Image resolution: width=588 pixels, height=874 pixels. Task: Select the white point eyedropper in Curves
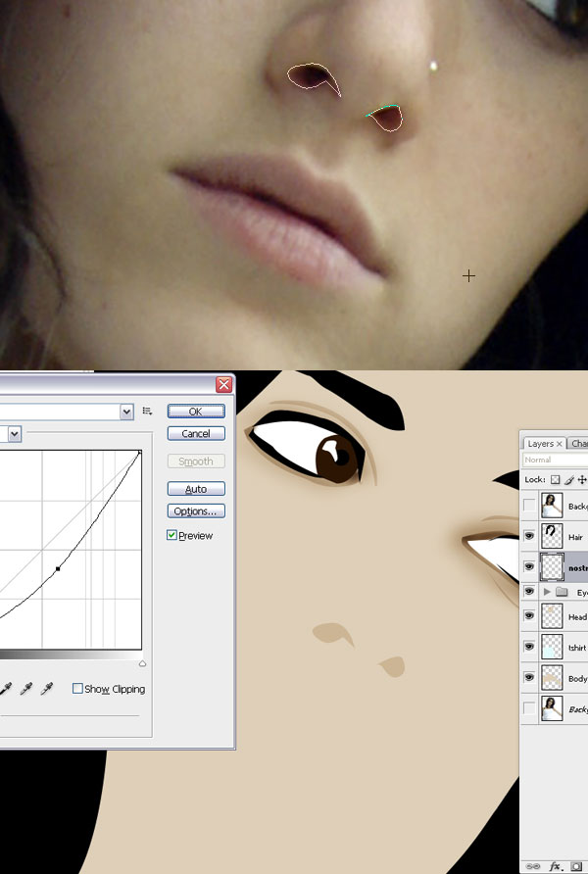(x=47, y=689)
